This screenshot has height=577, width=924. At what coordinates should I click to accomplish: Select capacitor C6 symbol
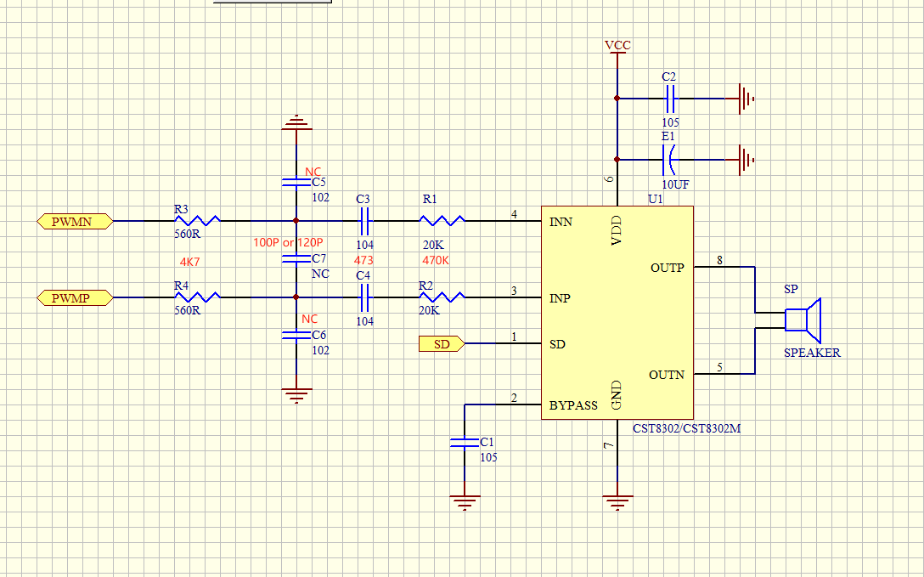pos(296,335)
